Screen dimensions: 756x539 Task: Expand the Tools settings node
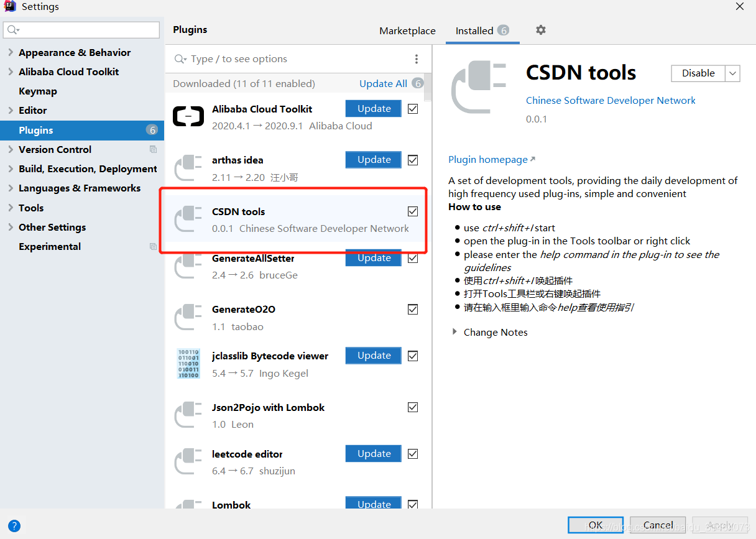[11, 208]
